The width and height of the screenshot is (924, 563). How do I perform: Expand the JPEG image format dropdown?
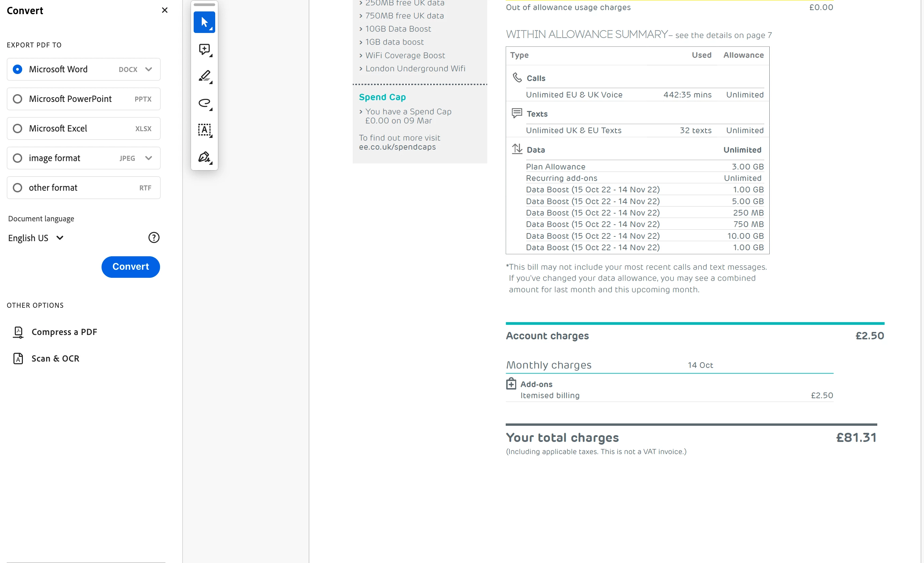click(149, 158)
